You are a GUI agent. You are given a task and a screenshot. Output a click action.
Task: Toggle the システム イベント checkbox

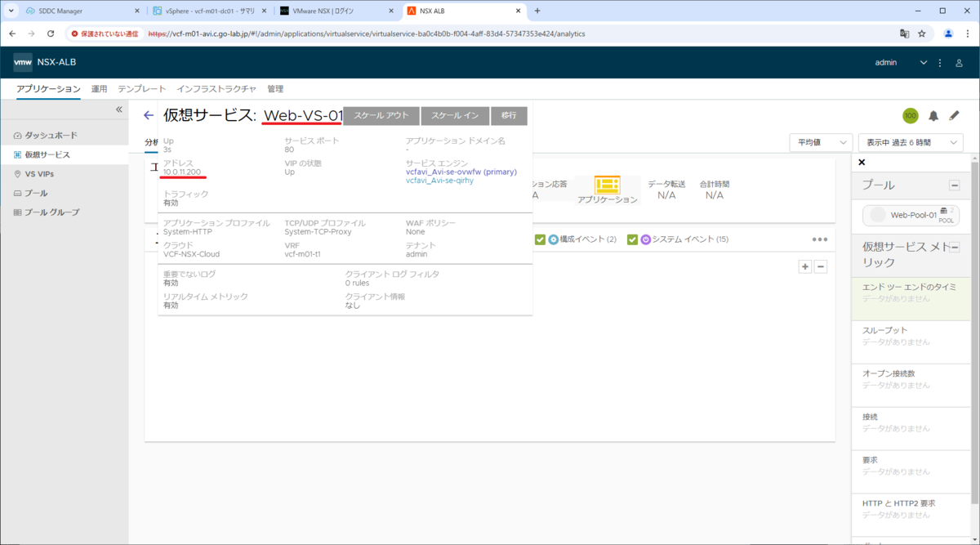pyautogui.click(x=632, y=239)
